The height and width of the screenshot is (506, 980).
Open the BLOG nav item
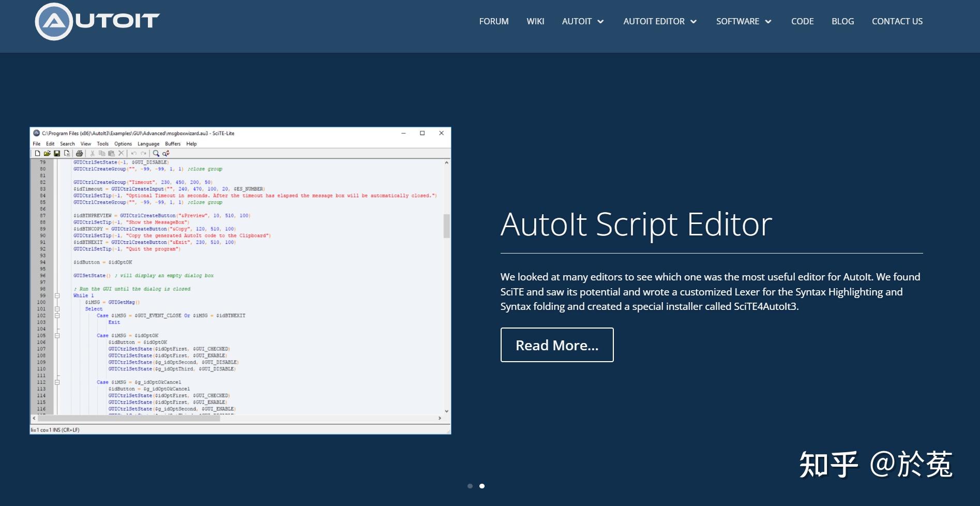(843, 21)
